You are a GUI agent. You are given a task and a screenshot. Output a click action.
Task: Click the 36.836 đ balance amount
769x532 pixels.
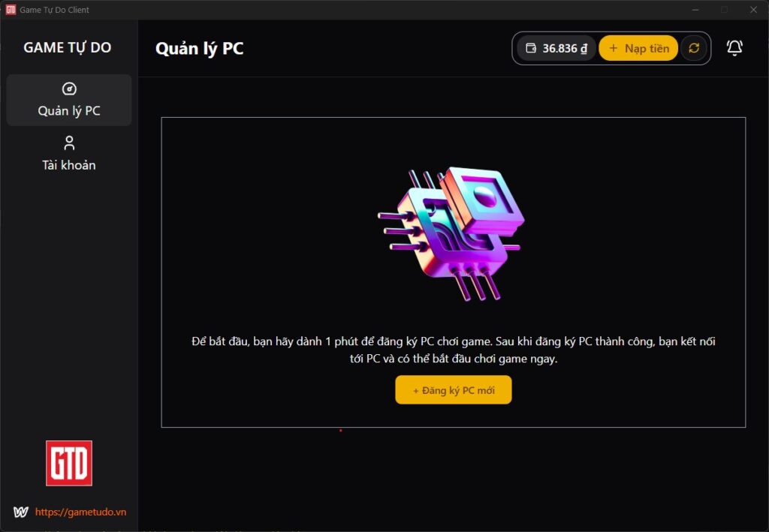565,49
